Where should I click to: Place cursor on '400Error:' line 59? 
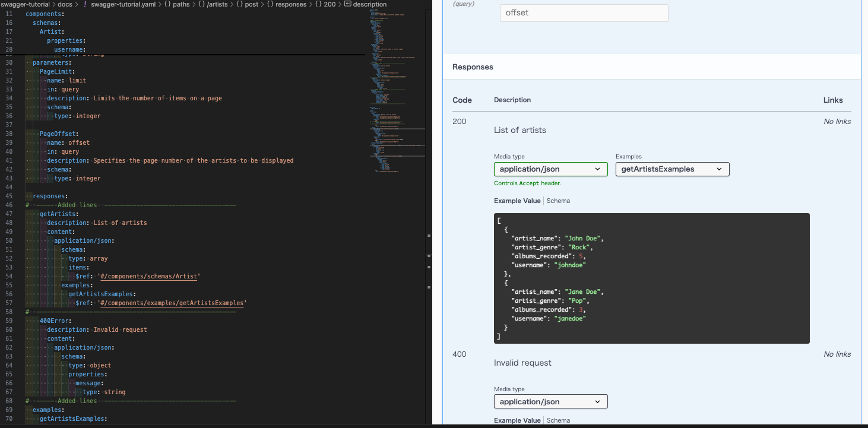point(55,321)
